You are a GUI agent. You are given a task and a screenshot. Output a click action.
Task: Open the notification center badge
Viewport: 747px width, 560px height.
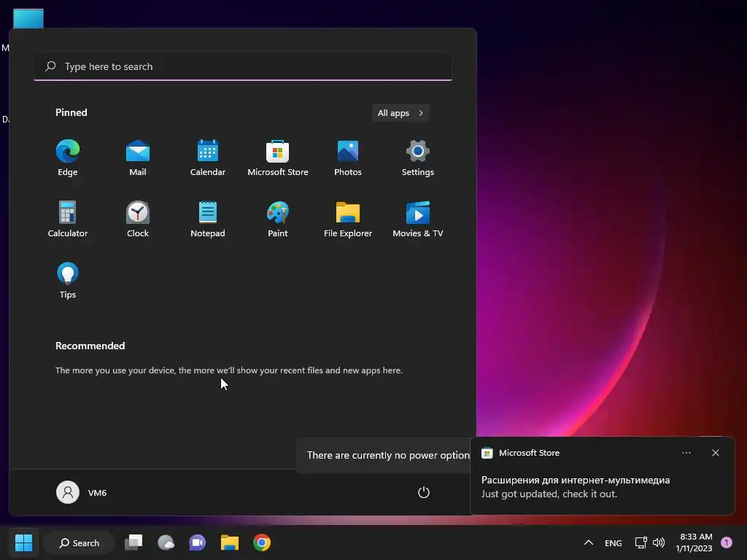pyautogui.click(x=727, y=542)
